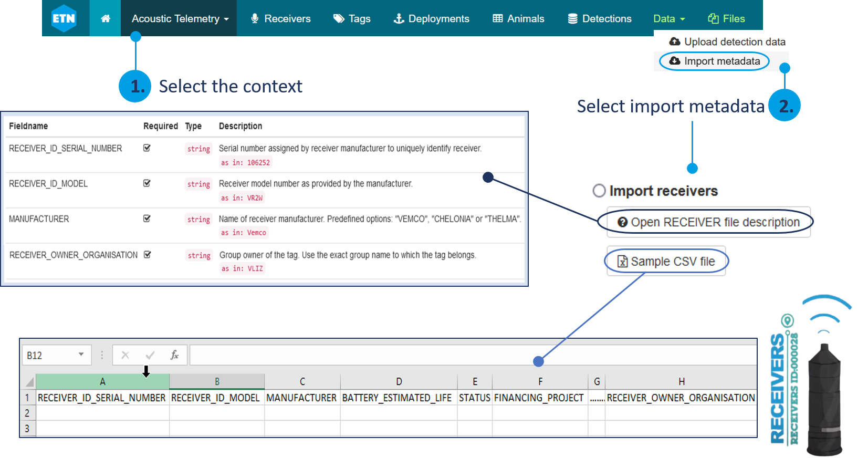The width and height of the screenshot is (868, 458).
Task: Open Animals via table icon
Action: 497,18
